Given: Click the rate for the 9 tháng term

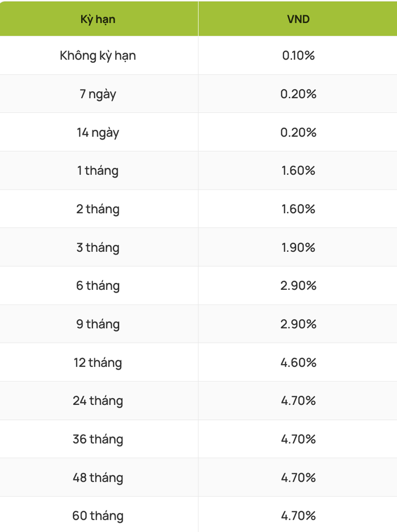Looking at the screenshot, I should [298, 324].
